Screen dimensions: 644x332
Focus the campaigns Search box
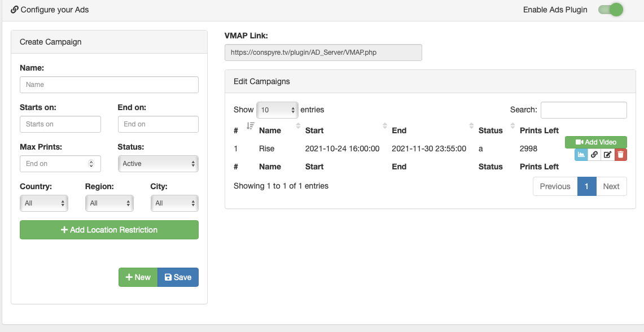[584, 110]
